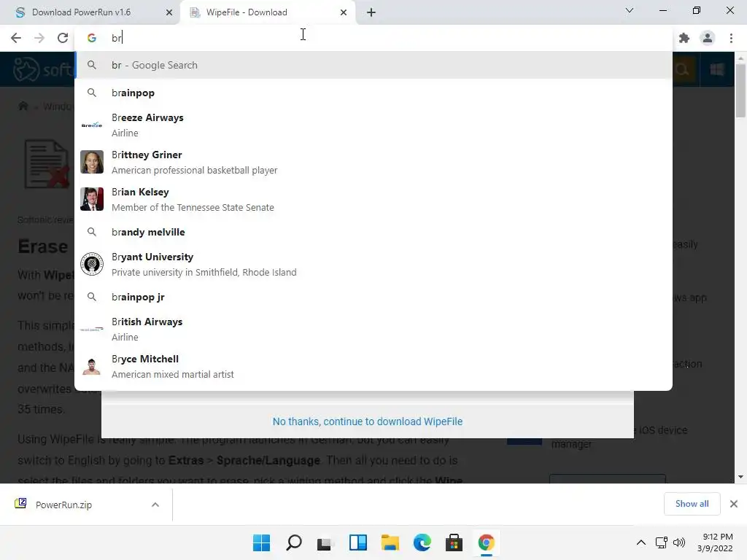747x560 pixels.
Task: Select the Breeze Airways suggestion
Action: click(373, 125)
